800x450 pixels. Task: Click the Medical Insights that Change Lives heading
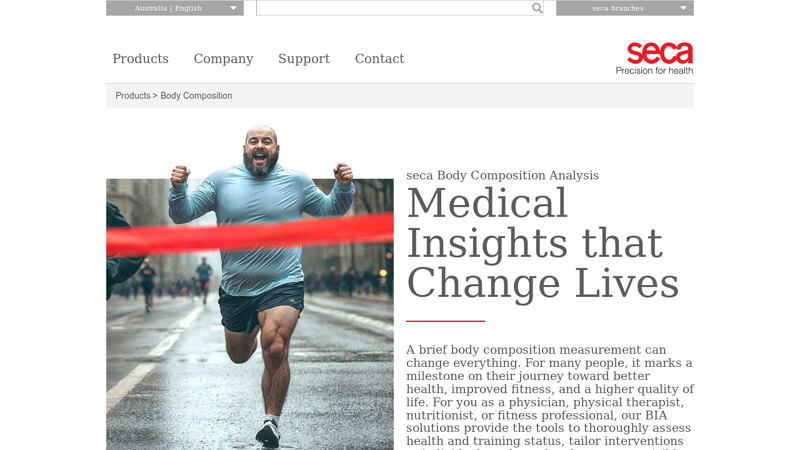543,243
